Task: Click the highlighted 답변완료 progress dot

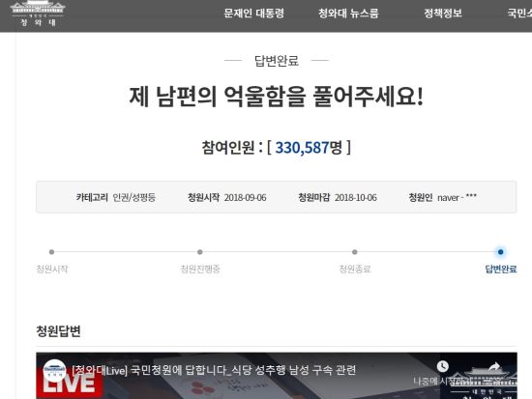Action: coord(500,252)
